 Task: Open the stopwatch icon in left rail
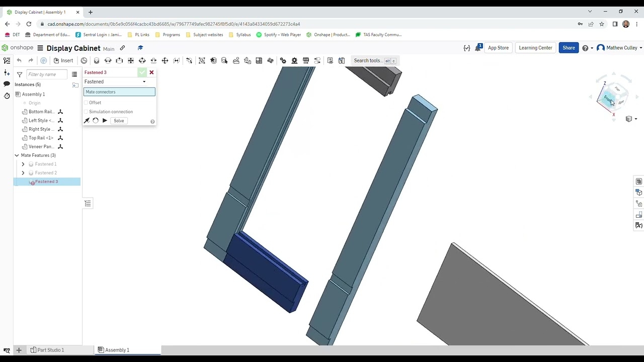(x=7, y=96)
